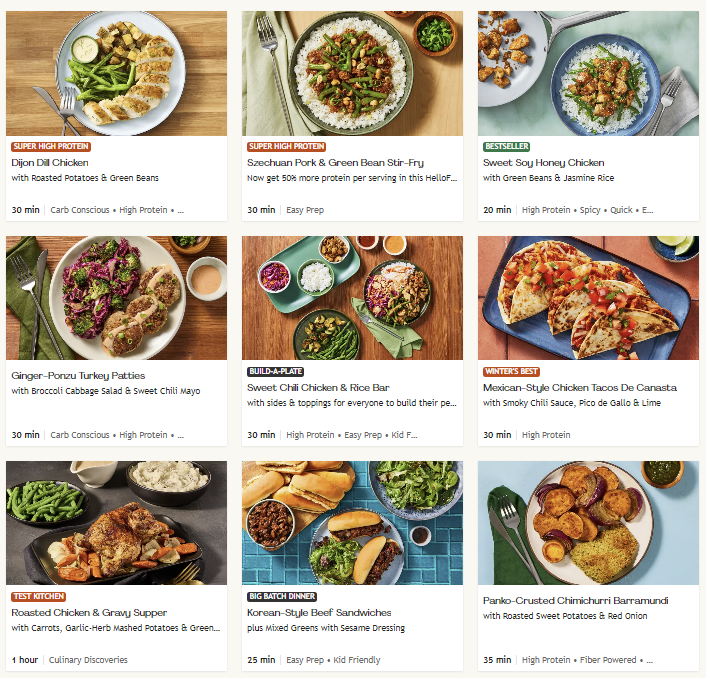The width and height of the screenshot is (706, 678).
Task: Click the Korean-Style Beef Sandwiches photo
Action: click(352, 523)
